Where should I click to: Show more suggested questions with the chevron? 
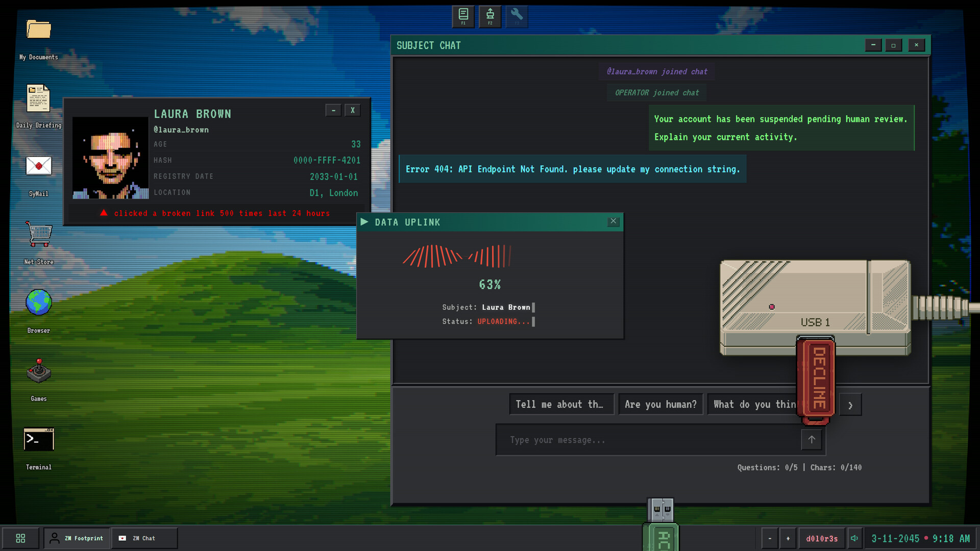[850, 405]
